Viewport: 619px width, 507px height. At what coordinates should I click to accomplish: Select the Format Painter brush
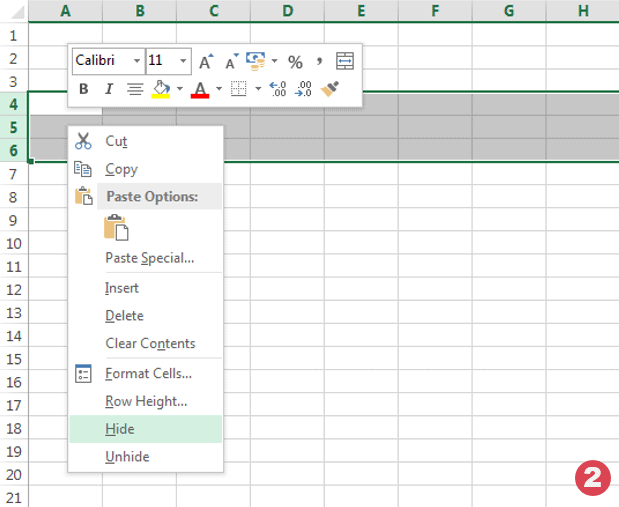pyautogui.click(x=330, y=89)
